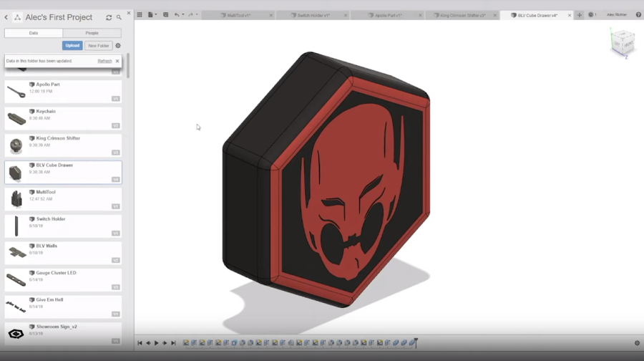Click the timeline end marker
Viewport: 644px width, 361px height.
pyautogui.click(x=416, y=342)
